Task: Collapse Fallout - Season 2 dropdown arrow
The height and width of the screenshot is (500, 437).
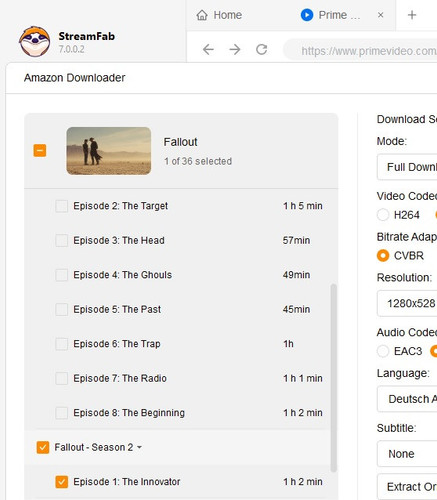Action: [x=139, y=447]
